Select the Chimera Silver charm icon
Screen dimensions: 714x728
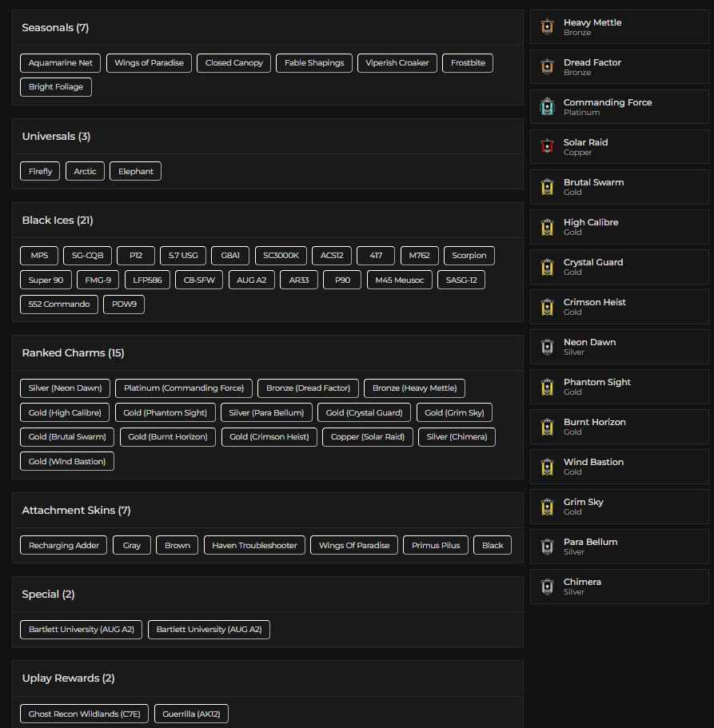pos(548,586)
